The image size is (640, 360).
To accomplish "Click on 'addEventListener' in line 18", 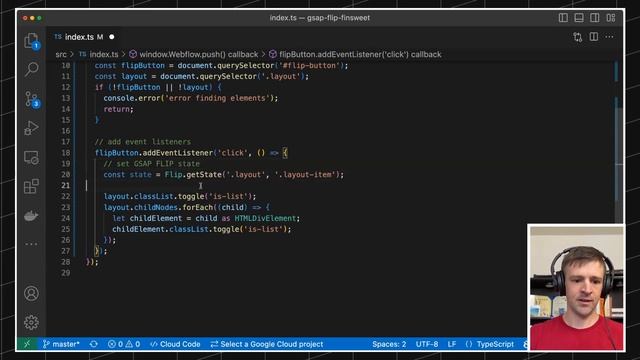I will [178, 153].
